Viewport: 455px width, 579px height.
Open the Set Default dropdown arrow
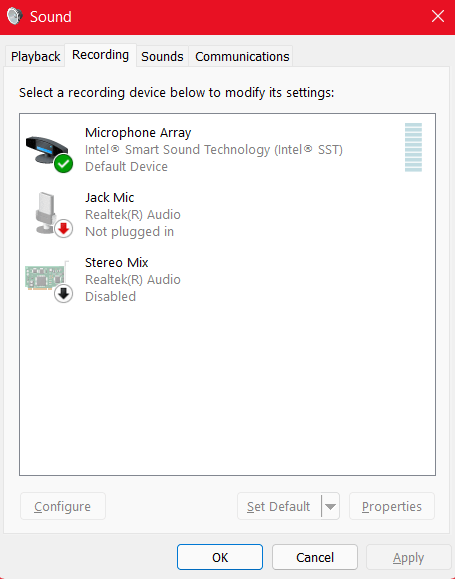[331, 506]
